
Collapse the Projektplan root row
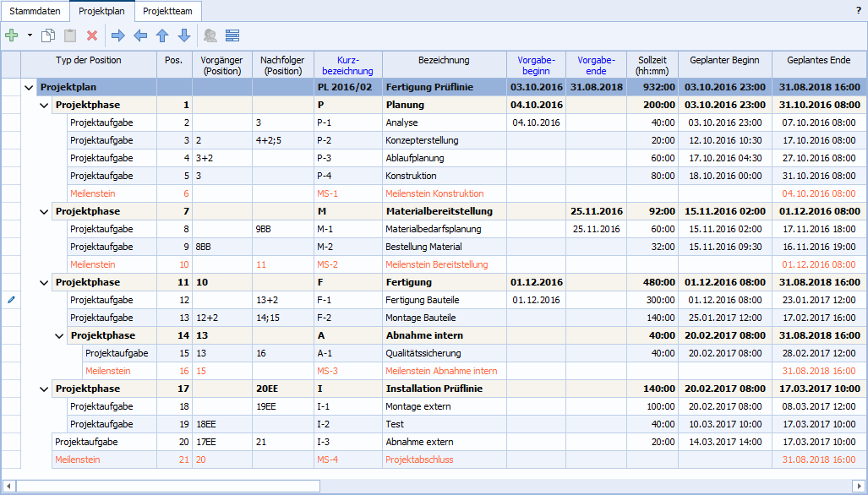(x=29, y=87)
